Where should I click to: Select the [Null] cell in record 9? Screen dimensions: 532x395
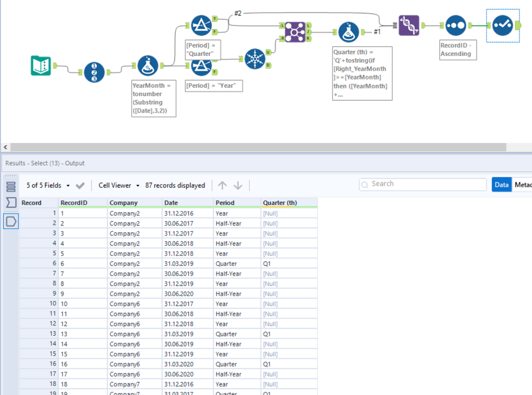[x=289, y=294]
